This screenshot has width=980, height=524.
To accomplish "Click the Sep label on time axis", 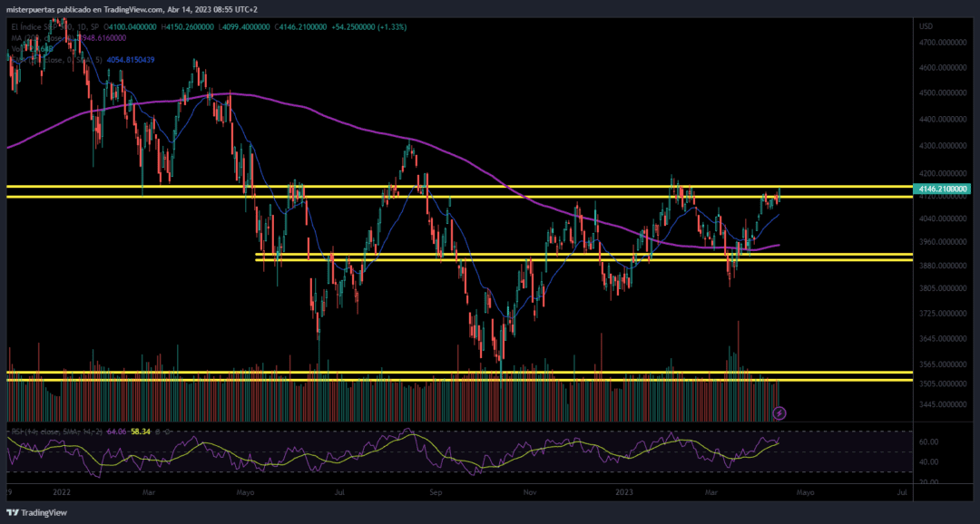I will coord(436,492).
